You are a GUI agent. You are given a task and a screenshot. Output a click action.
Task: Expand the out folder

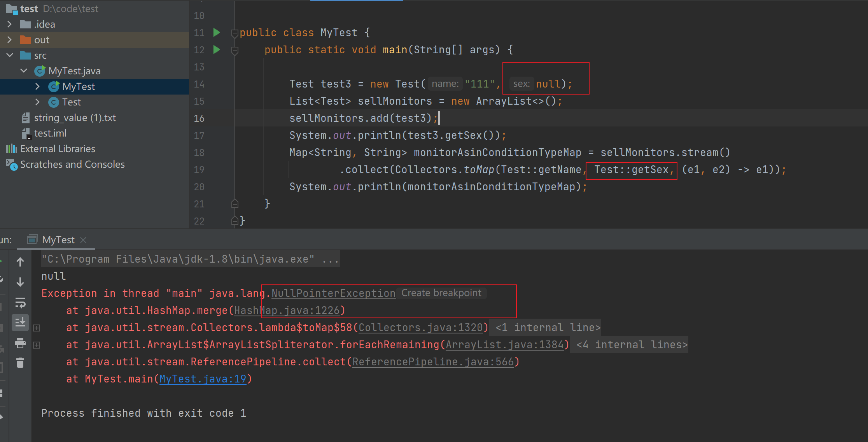coord(9,40)
